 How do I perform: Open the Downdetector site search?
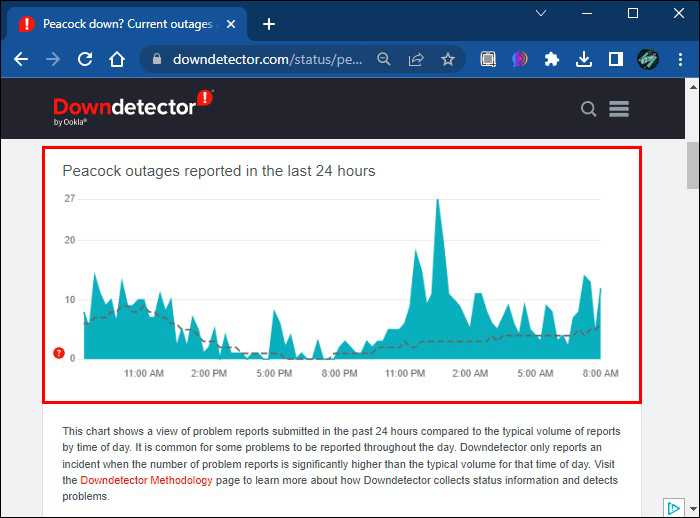point(588,109)
